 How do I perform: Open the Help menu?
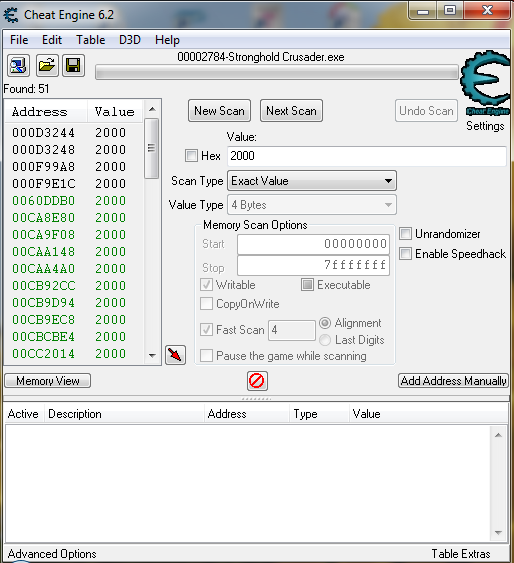pos(167,40)
